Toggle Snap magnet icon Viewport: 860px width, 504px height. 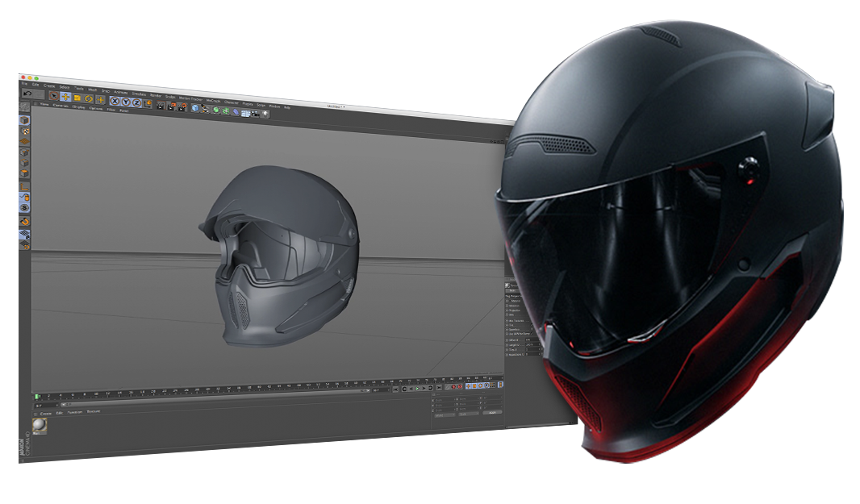[x=25, y=221]
